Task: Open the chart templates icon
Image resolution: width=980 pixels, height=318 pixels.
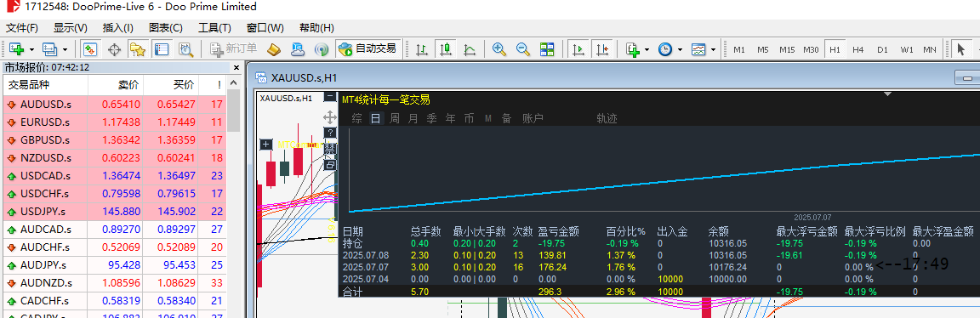Action: pos(698,48)
